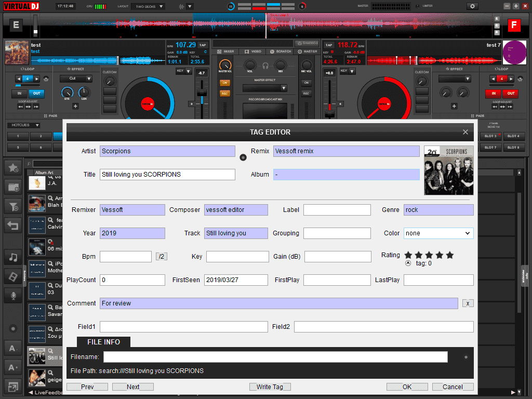Show karaoke files with the microphone icon
Screen dimensions: 532x399
[x=13, y=296]
